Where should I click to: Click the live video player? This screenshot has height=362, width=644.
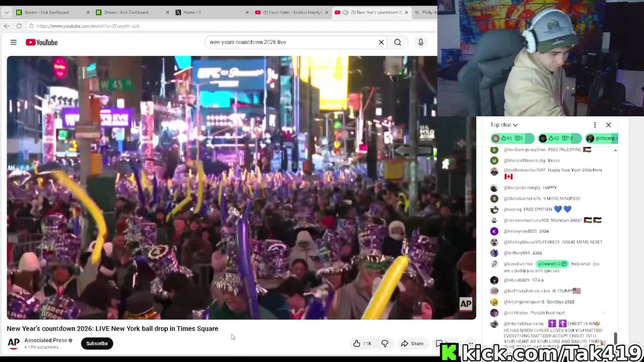tap(241, 188)
